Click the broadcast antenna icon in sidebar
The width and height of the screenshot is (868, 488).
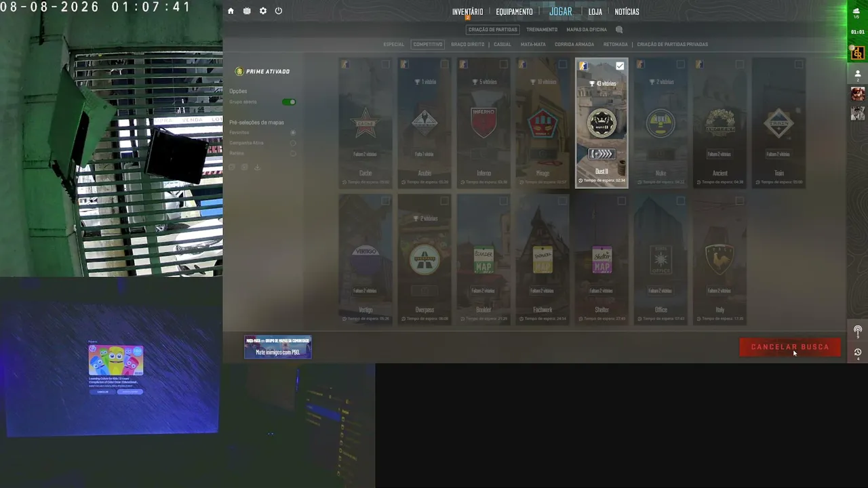pyautogui.click(x=858, y=331)
